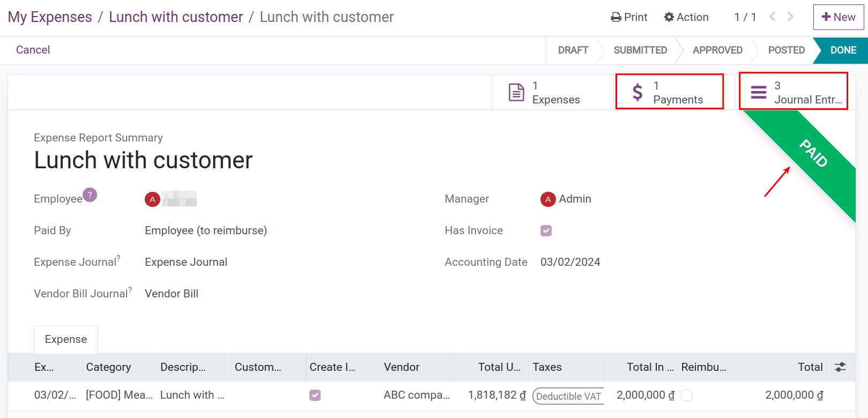
Task: Click the Taxes column header
Action: click(x=566, y=367)
